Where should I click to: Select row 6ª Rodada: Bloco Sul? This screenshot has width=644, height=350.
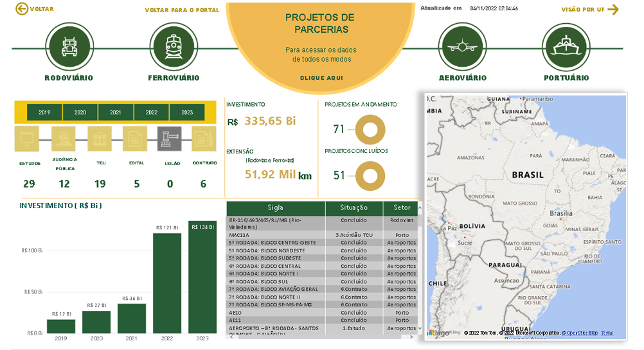click(x=322, y=281)
